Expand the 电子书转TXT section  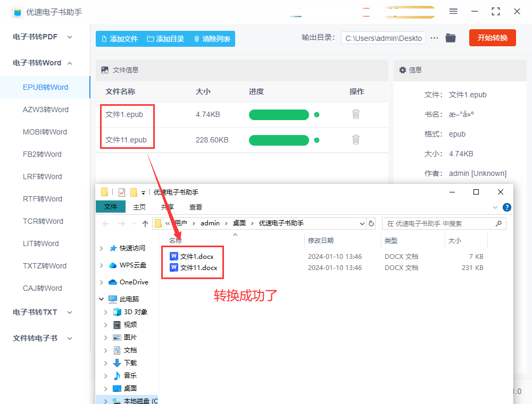tap(70, 312)
